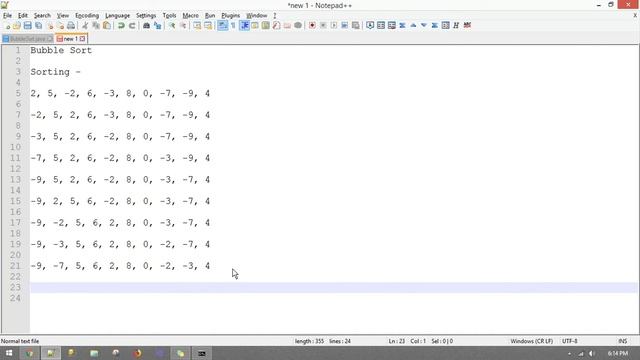Viewport: 640px width, 360px height.
Task: Save the current file using Save icon
Action: (27, 26)
